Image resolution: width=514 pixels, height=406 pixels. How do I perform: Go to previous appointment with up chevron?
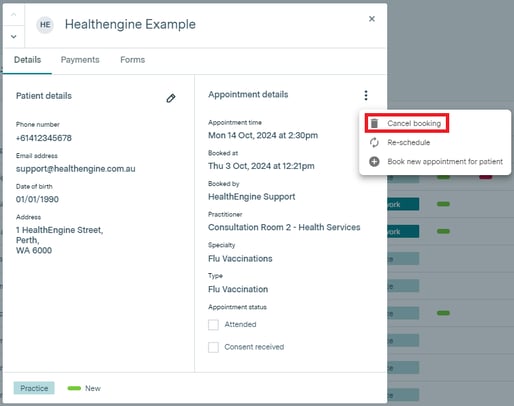(x=14, y=14)
